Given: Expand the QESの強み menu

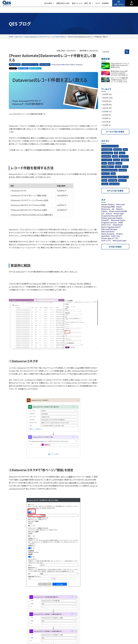Looking at the screenshot, I should point(49,3).
